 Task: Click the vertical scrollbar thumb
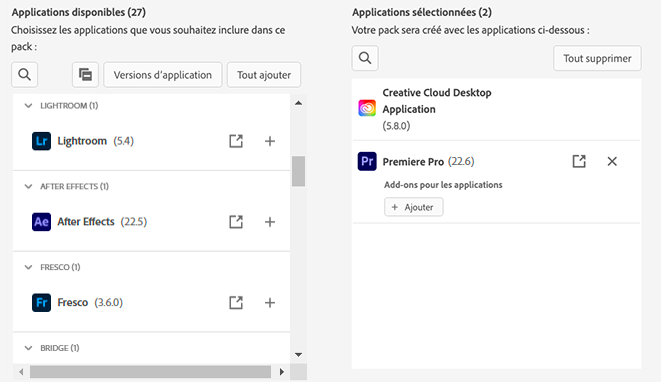298,171
